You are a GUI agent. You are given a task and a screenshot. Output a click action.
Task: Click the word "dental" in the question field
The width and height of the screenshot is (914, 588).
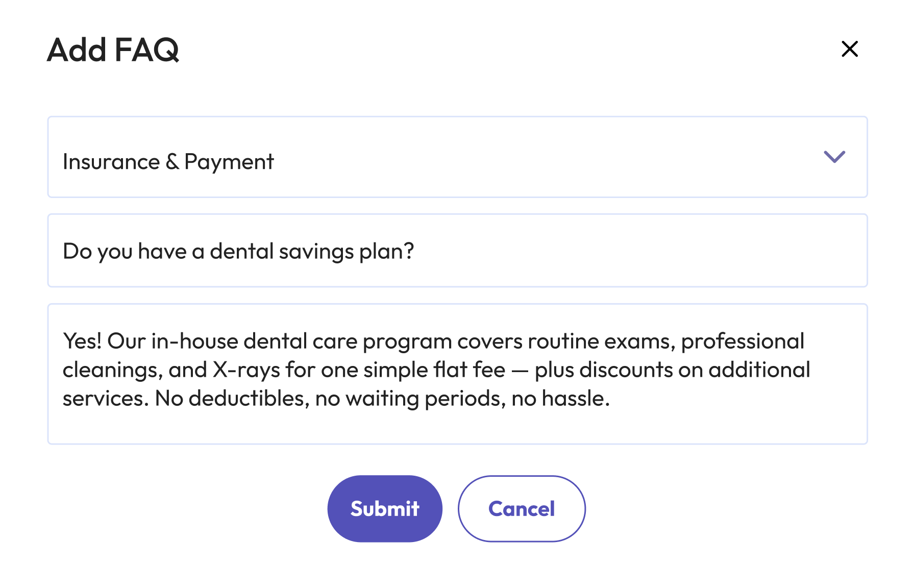242,251
